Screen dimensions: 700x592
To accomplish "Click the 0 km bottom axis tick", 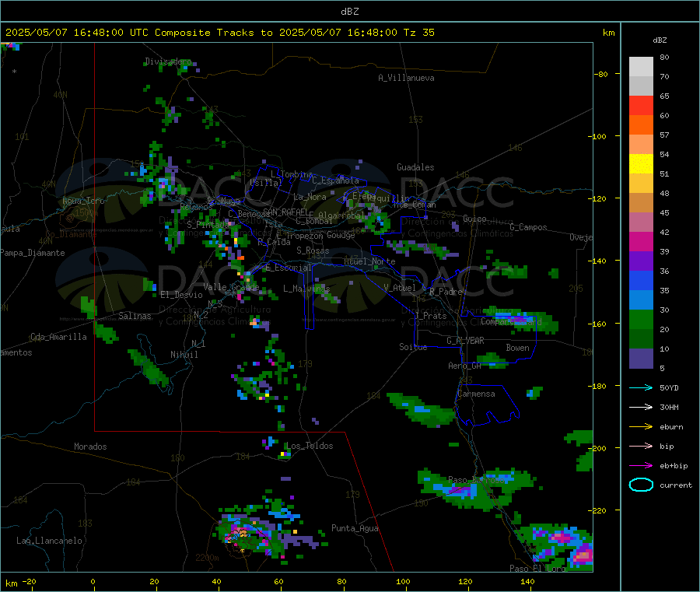I will click(x=93, y=582).
